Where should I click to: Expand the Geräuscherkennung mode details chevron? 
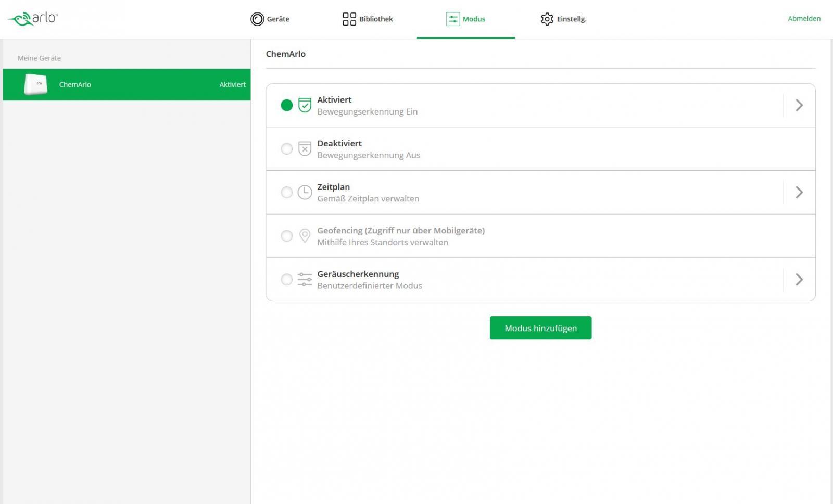point(799,280)
